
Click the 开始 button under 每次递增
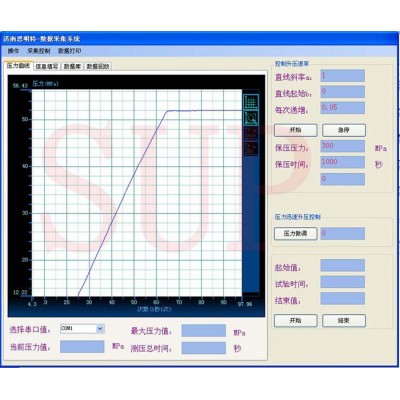(296, 130)
